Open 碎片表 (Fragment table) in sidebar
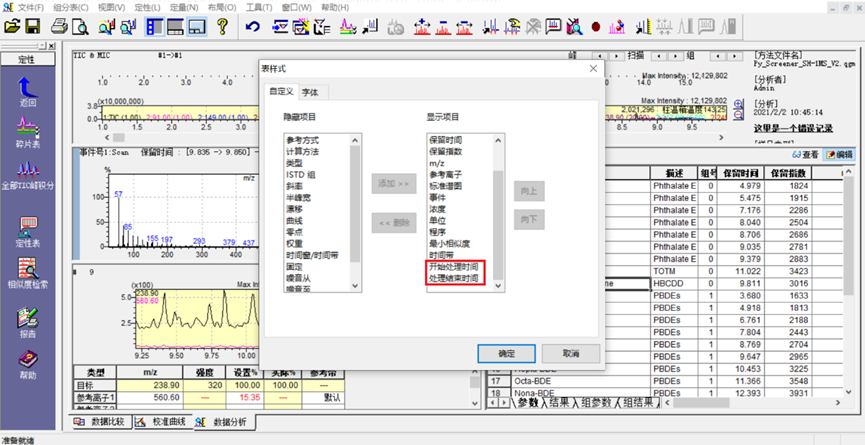This screenshot has width=865, height=445. point(28,131)
